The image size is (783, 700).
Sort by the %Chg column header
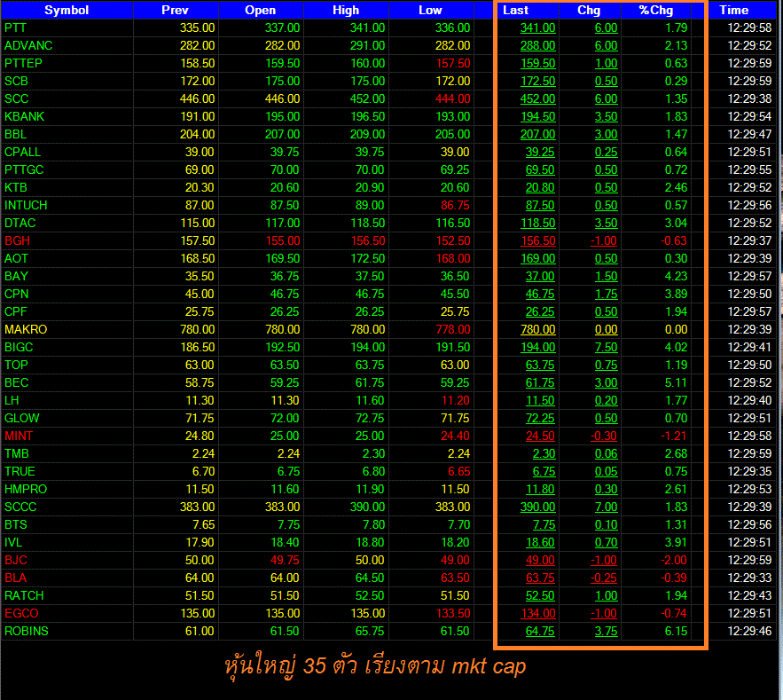pyautogui.click(x=655, y=10)
